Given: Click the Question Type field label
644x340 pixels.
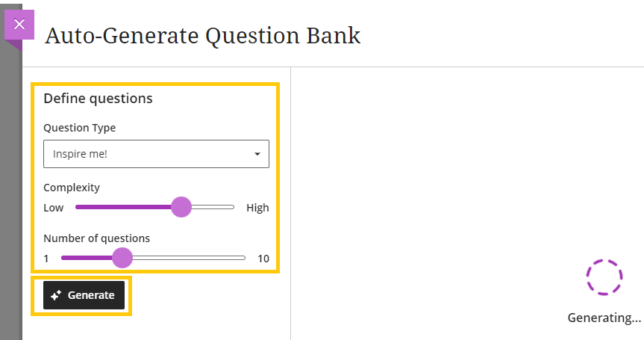Looking at the screenshot, I should (x=80, y=128).
